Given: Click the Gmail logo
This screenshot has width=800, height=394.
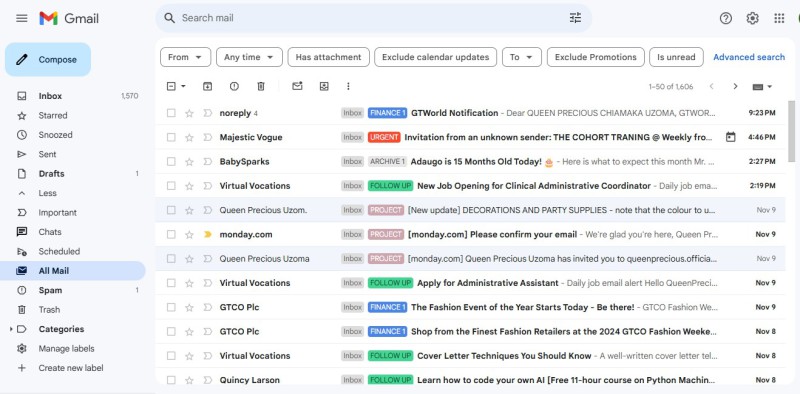Looking at the screenshot, I should tap(69, 18).
